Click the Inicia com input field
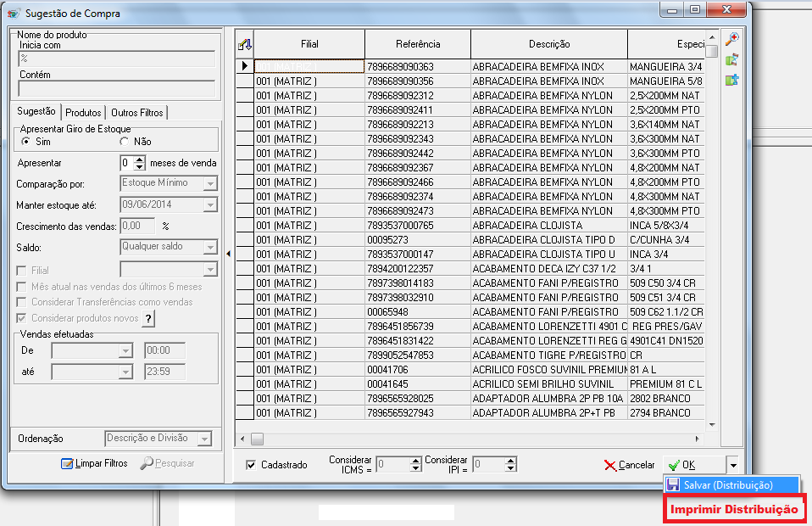 pyautogui.click(x=116, y=59)
